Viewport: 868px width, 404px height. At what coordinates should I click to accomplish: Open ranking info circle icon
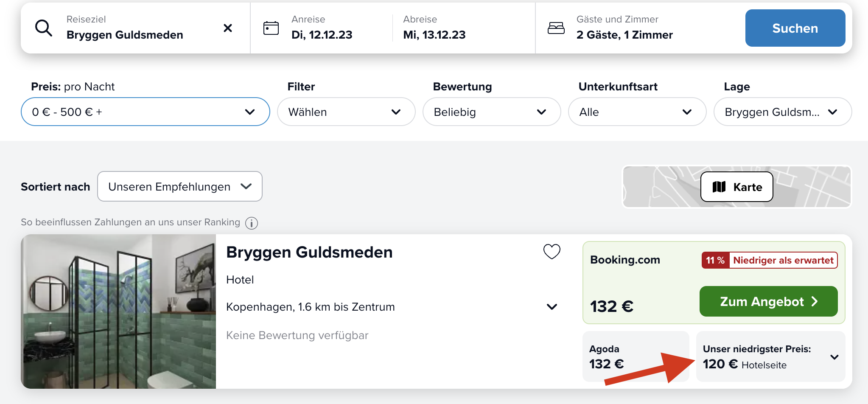click(x=252, y=223)
